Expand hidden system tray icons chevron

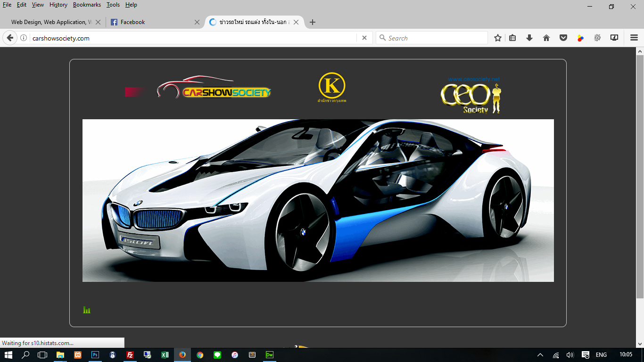click(x=540, y=355)
